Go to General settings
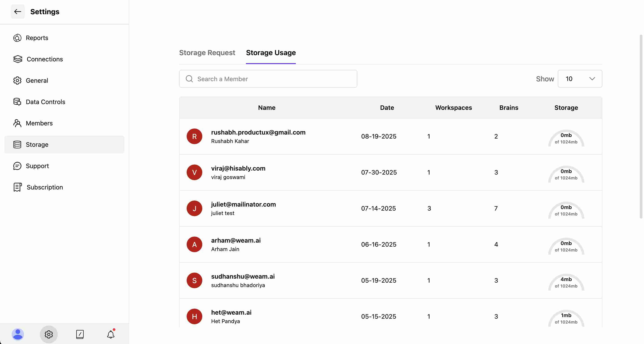The height and width of the screenshot is (344, 644). (37, 81)
